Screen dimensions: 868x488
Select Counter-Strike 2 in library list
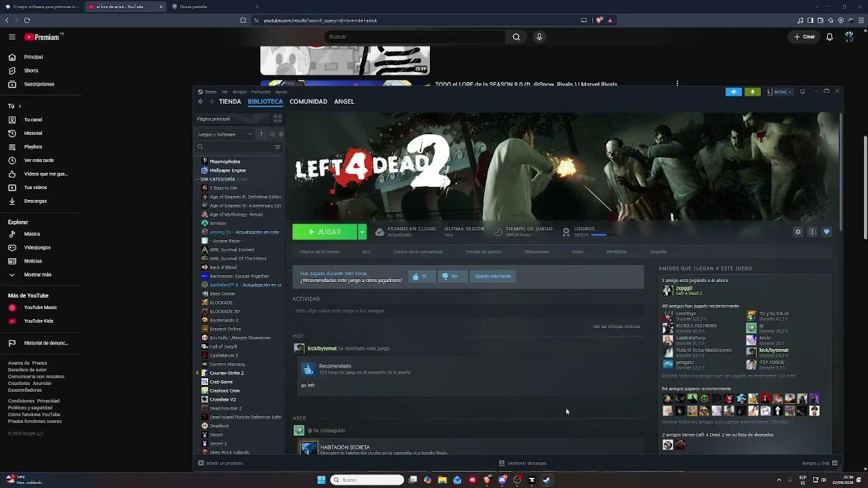click(226, 373)
